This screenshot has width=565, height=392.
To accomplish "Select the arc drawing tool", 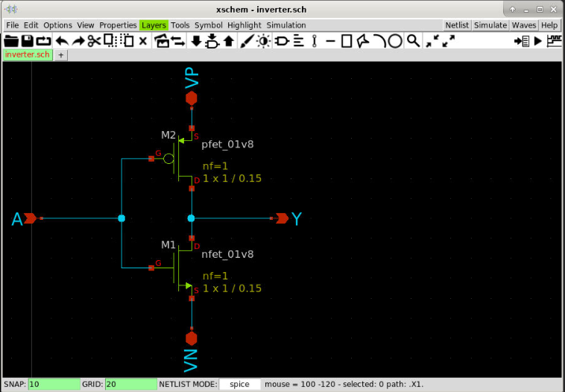I will (x=379, y=41).
